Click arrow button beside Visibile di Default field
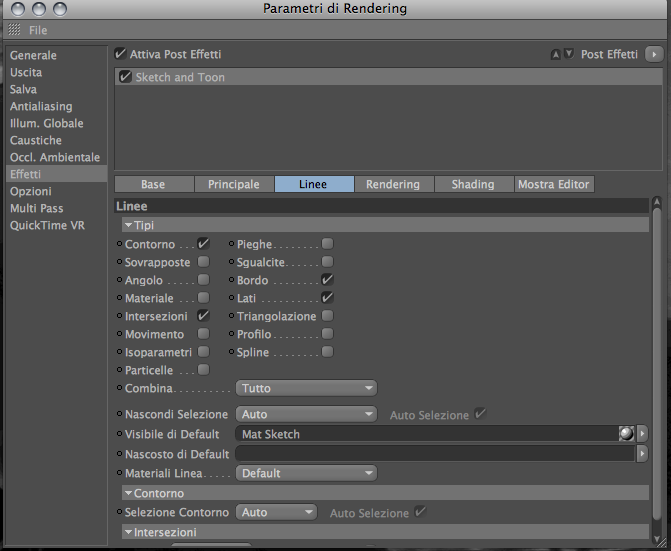Viewport: 671px width, 551px height. pos(642,433)
